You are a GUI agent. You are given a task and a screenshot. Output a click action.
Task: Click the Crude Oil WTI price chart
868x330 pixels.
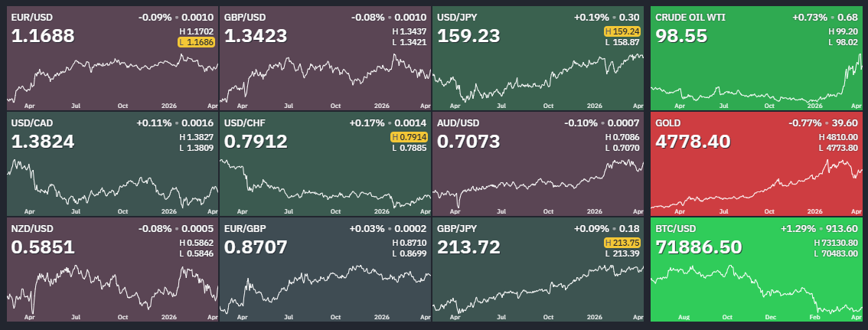click(756, 84)
